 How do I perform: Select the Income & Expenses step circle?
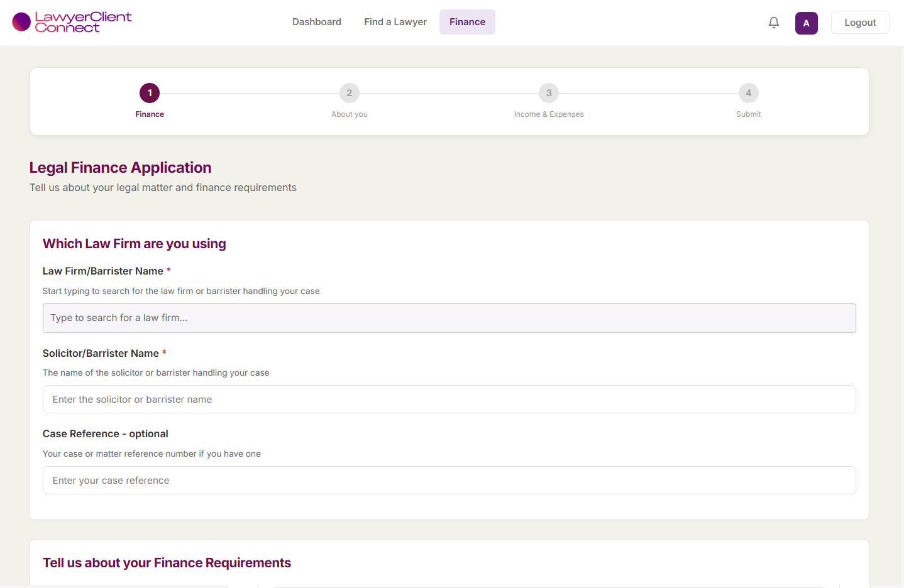point(548,92)
